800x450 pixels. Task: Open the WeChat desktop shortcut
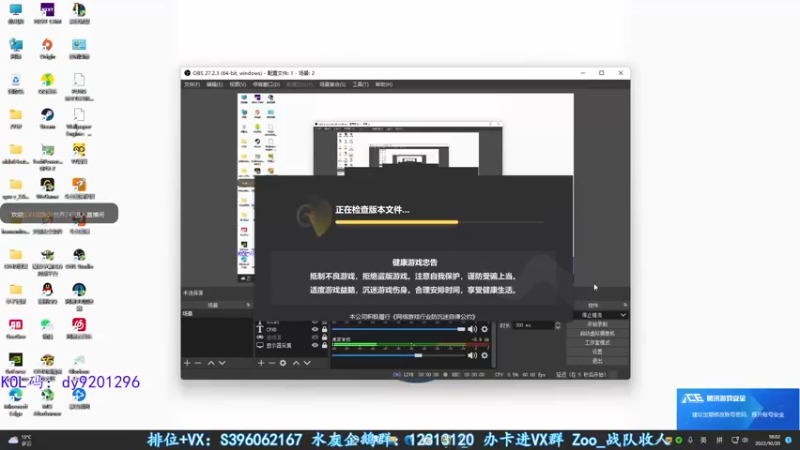pos(47,328)
